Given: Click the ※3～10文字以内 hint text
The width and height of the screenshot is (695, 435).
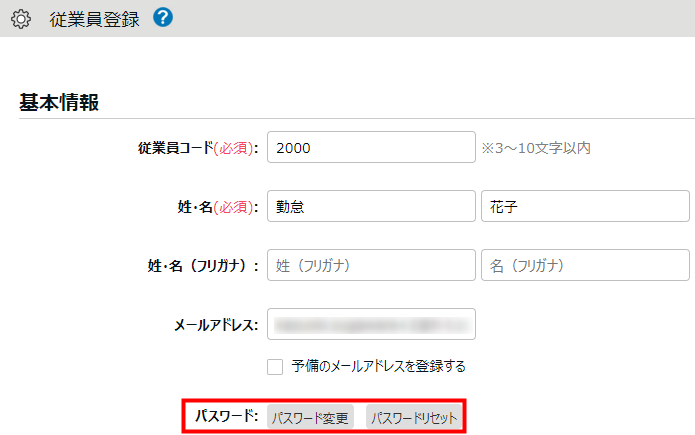Looking at the screenshot, I should click(536, 148).
